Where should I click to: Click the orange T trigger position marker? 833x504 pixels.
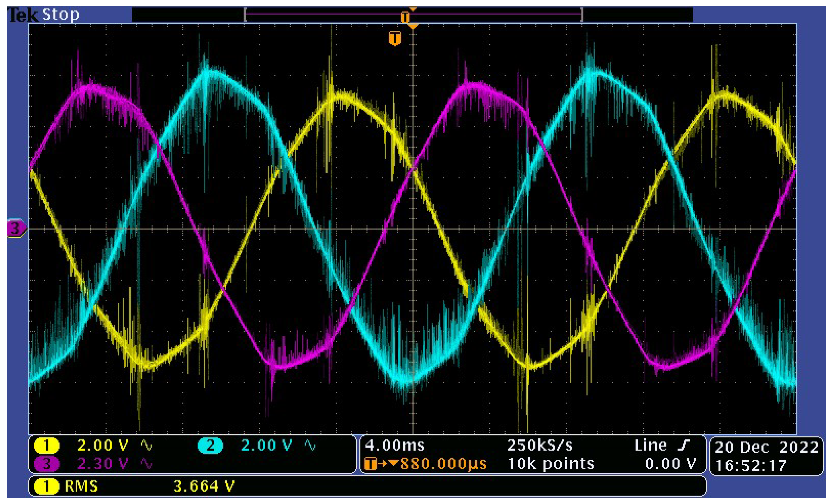(395, 38)
